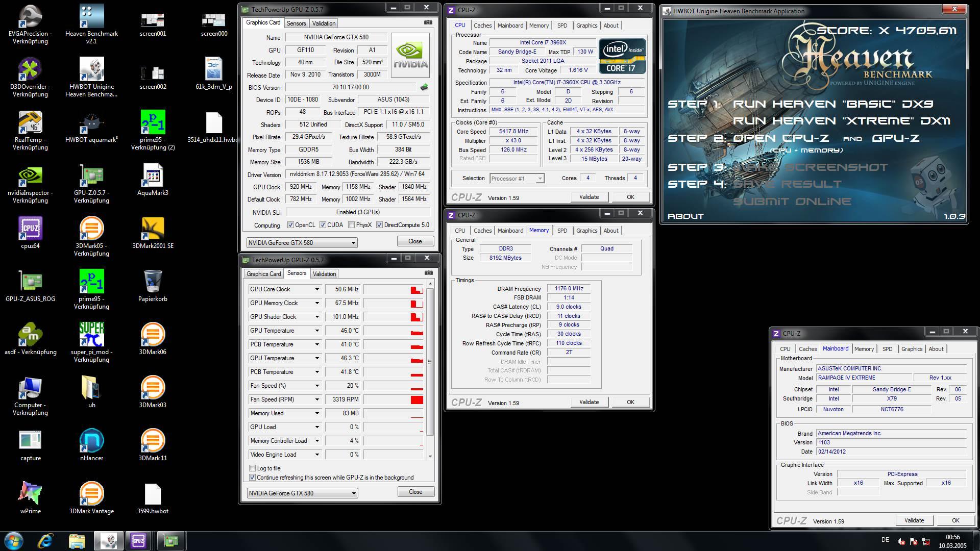The image size is (980, 551).
Task: Click ABOUT in the HWBOT Heaven application
Action: tap(685, 216)
